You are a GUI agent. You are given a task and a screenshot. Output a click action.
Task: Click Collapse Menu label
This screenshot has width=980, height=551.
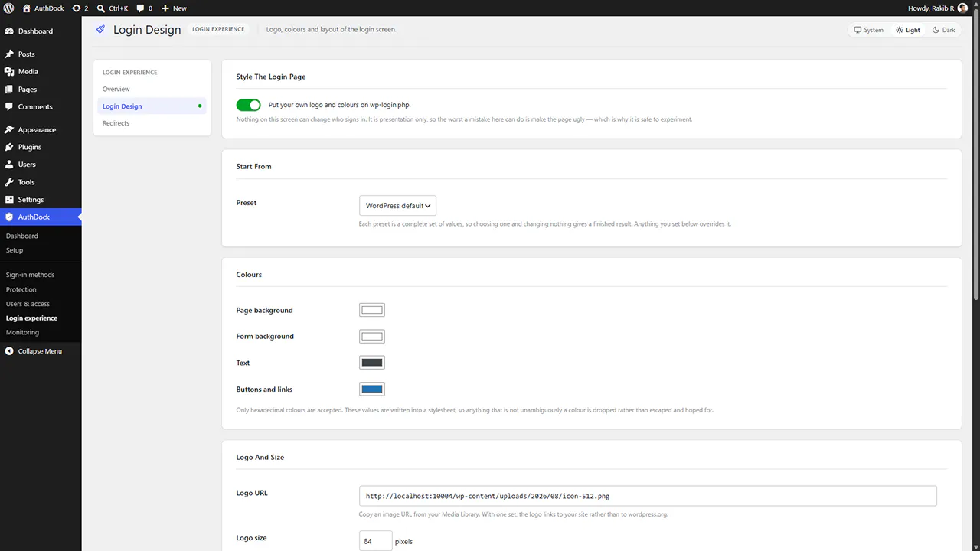coord(40,351)
